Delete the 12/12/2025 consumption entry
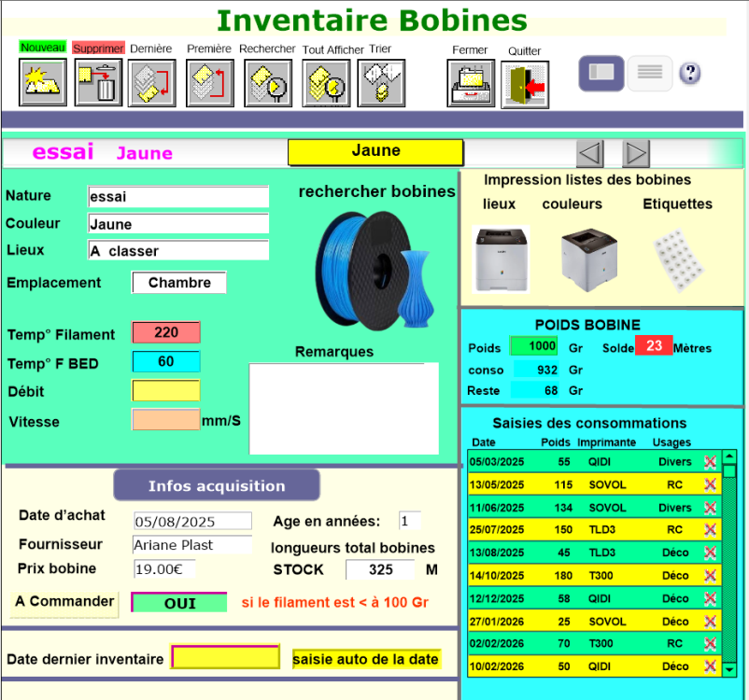The width and height of the screenshot is (749, 700). [x=711, y=598]
